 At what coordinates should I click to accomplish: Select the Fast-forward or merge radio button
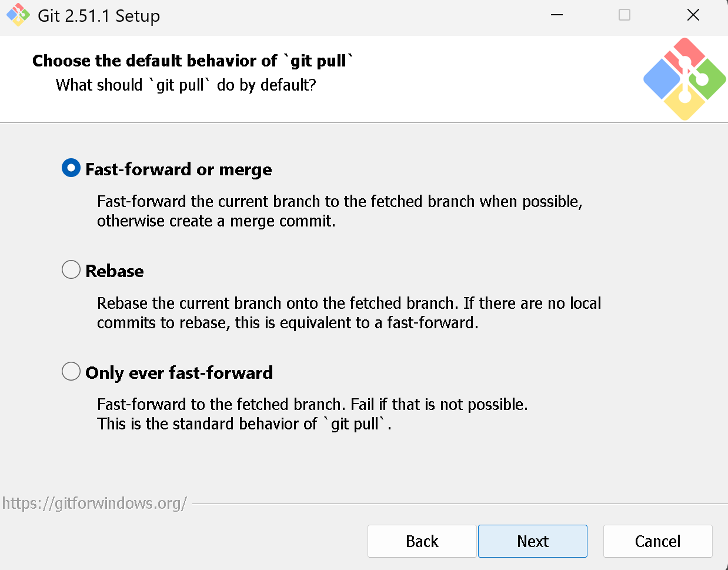click(x=71, y=169)
